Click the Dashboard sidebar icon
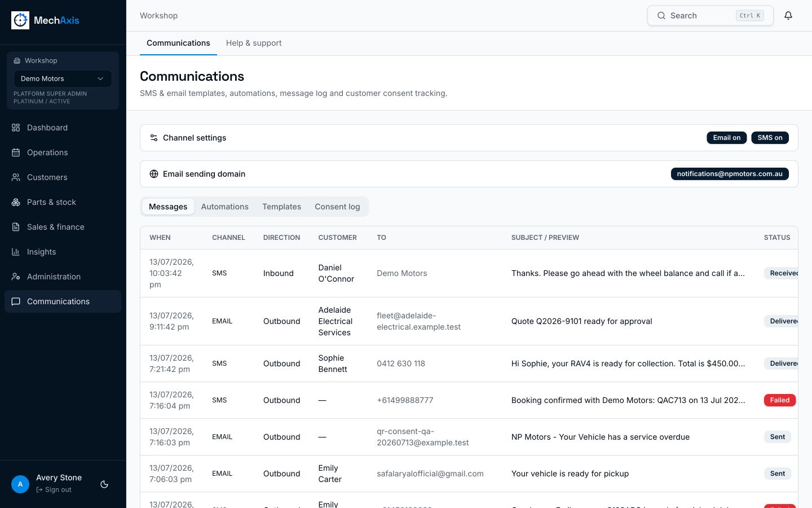 click(x=16, y=128)
